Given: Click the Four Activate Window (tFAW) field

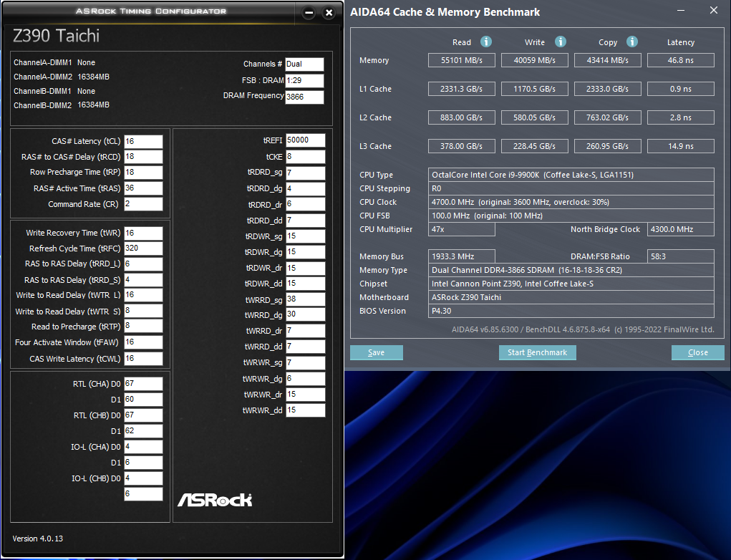Looking at the screenshot, I should tap(143, 342).
